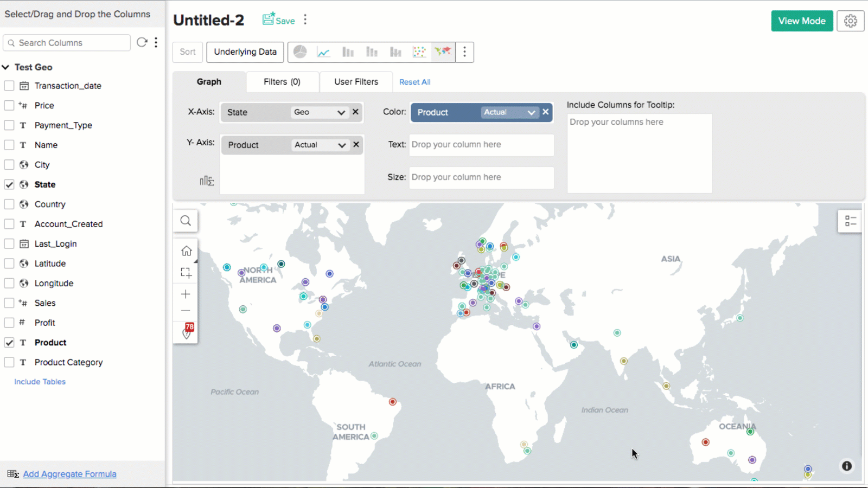The image size is (868, 488).
Task: Check the City column checkbox
Action: coord(9,165)
